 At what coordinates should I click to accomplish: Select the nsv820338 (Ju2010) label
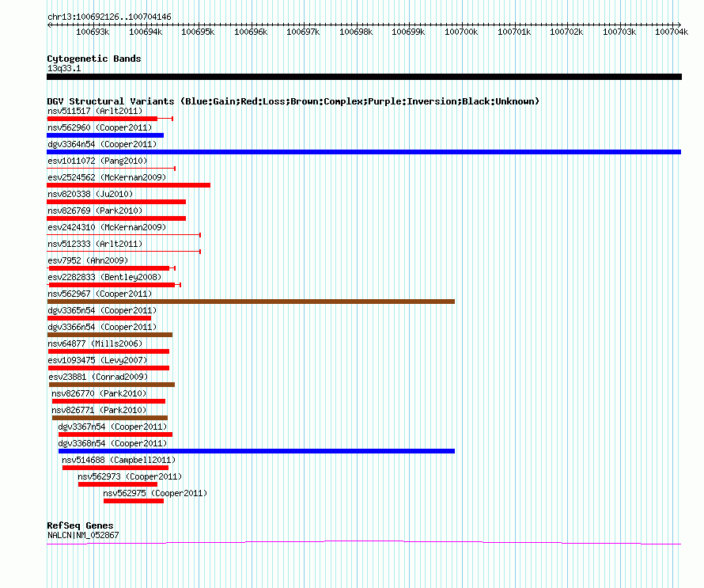[x=90, y=194]
